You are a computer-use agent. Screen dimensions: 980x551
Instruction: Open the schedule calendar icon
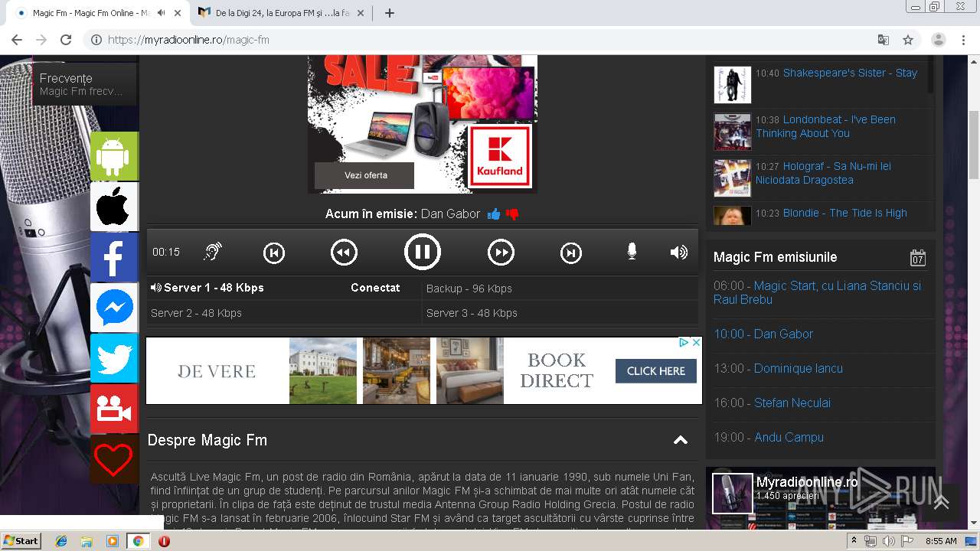coord(918,257)
